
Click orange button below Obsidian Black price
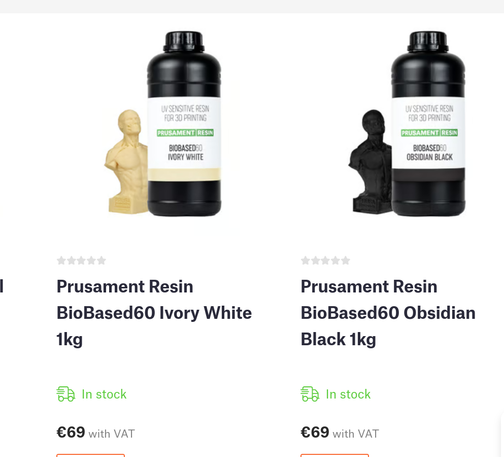[x=335, y=455]
